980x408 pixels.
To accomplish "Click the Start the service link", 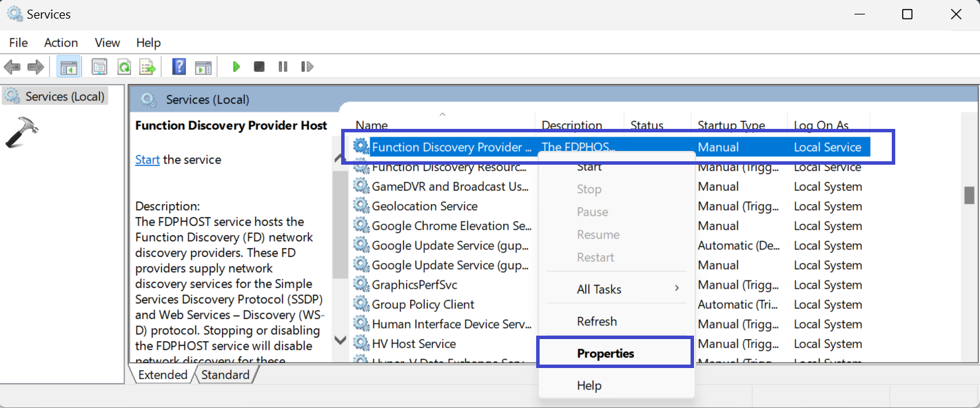I will point(147,160).
